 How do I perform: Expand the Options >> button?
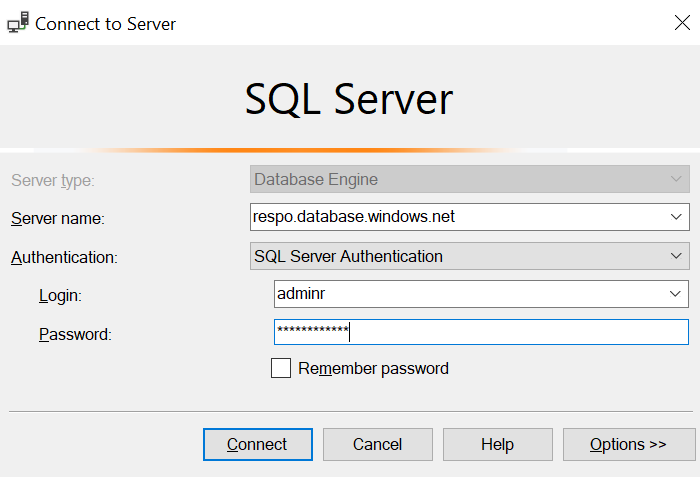coord(628,445)
